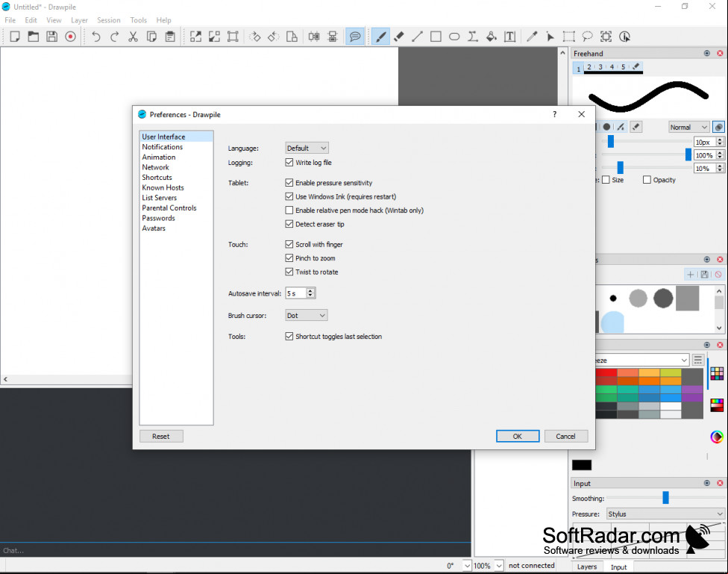Check the Size pressure checkbox
This screenshot has width=728, height=574.
coord(606,180)
